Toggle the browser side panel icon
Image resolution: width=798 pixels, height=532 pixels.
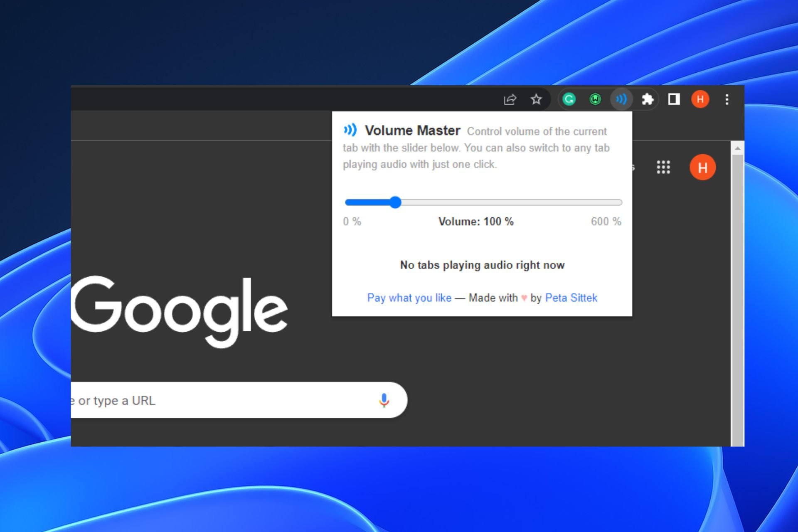[674, 99]
